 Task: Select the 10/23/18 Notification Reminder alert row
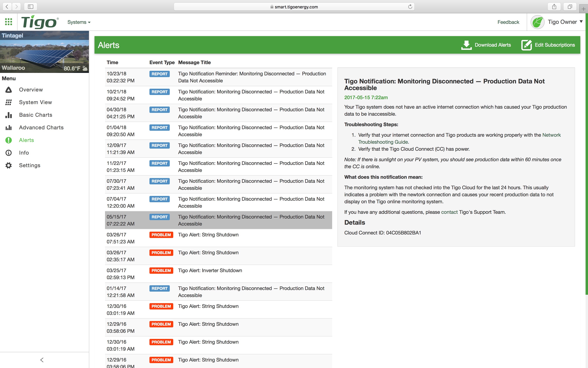pyautogui.click(x=218, y=77)
